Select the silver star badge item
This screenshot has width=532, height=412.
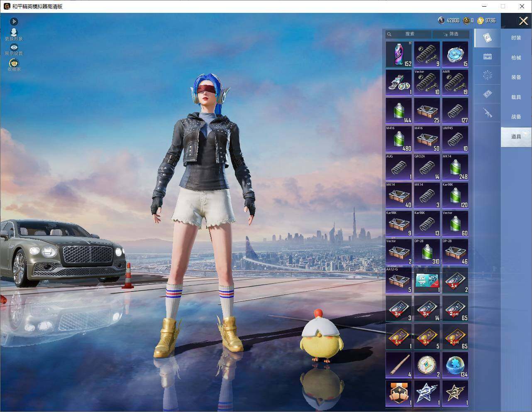pyautogui.click(x=427, y=393)
